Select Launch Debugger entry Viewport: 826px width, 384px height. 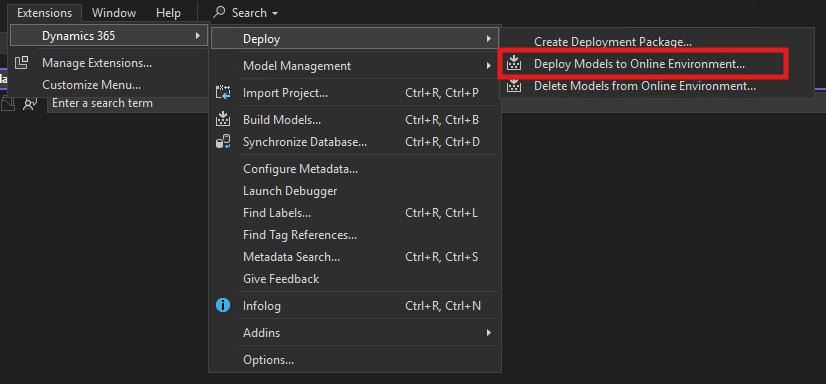pos(355,191)
